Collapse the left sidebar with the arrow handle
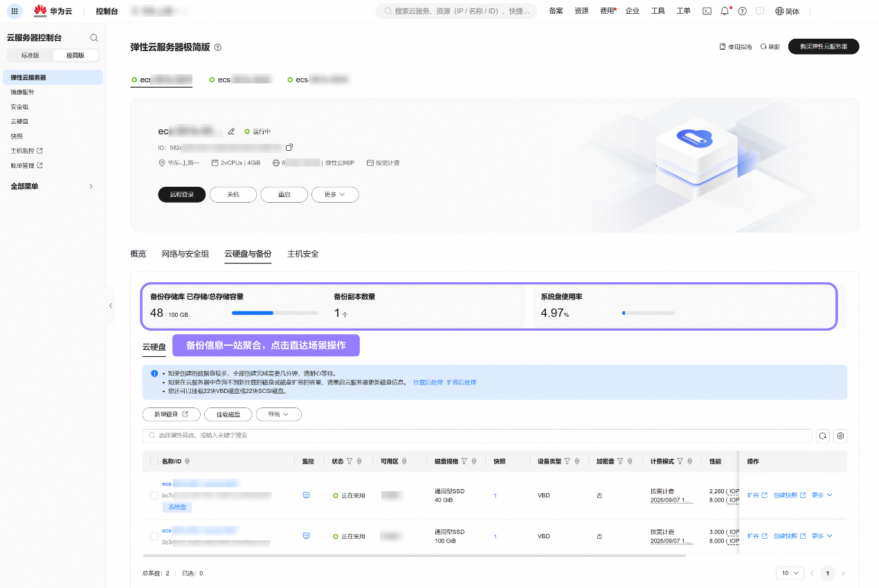Screen dimensions: 879x588 click(111, 305)
